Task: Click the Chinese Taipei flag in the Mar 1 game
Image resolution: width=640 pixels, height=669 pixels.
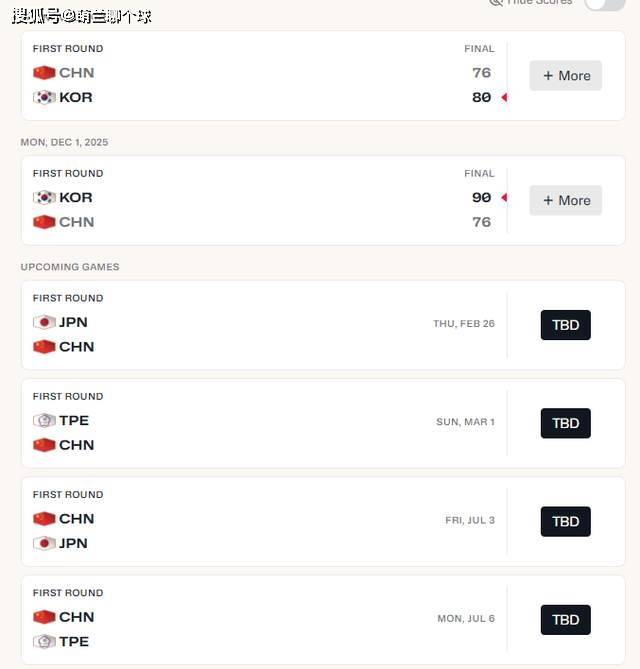Action: (x=44, y=421)
